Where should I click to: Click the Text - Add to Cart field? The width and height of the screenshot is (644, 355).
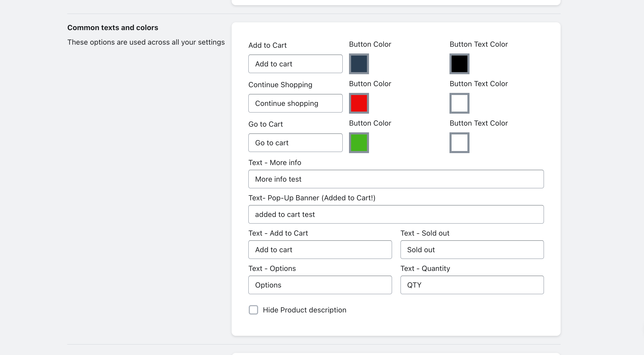coord(320,250)
